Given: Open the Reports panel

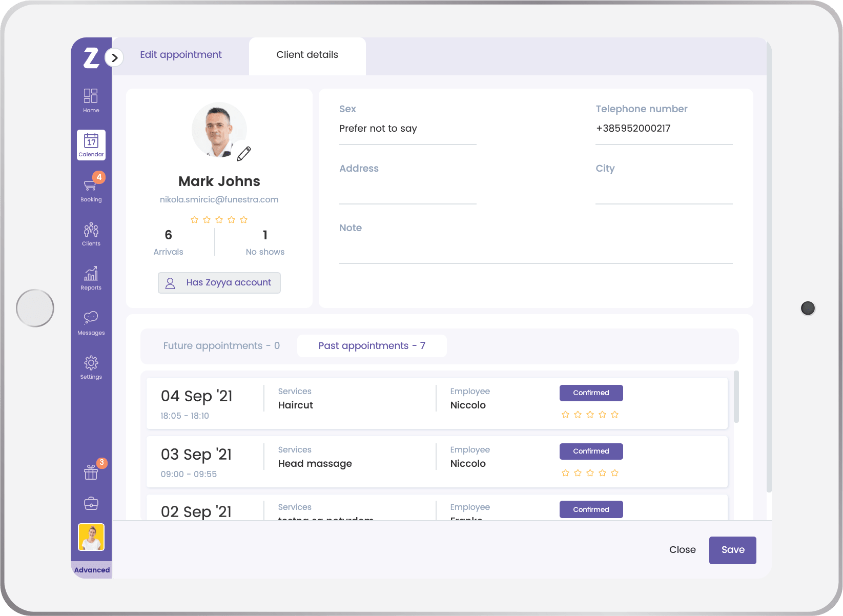Looking at the screenshot, I should pyautogui.click(x=91, y=278).
